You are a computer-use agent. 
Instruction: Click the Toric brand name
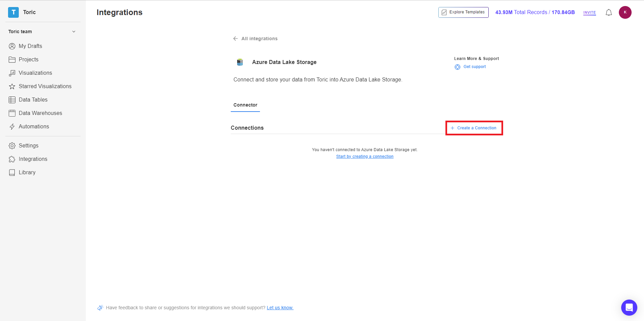coord(30,12)
